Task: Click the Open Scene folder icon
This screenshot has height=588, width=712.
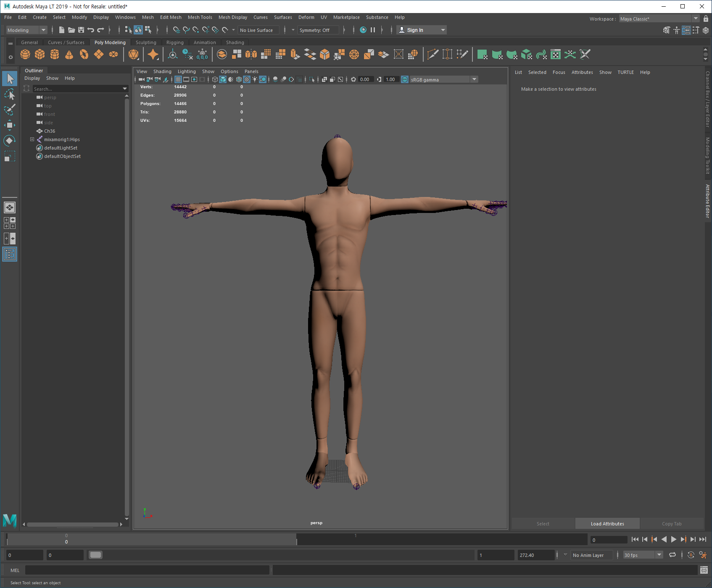Action: point(71,30)
